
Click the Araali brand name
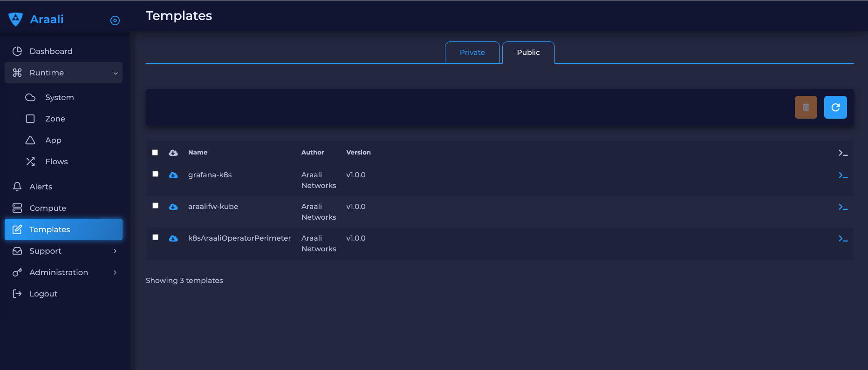coord(47,19)
